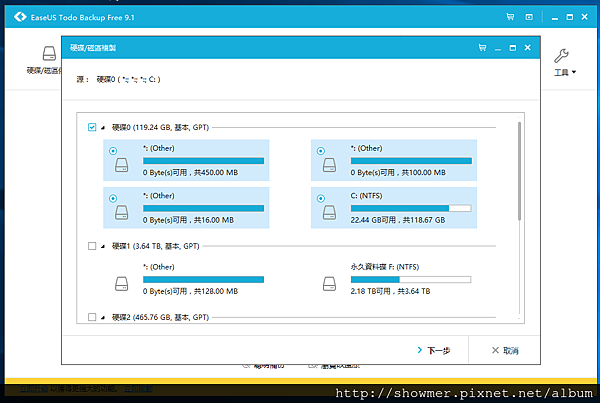Select the 450.00 MB partition drive icon
The image size is (600, 403).
[122, 165]
